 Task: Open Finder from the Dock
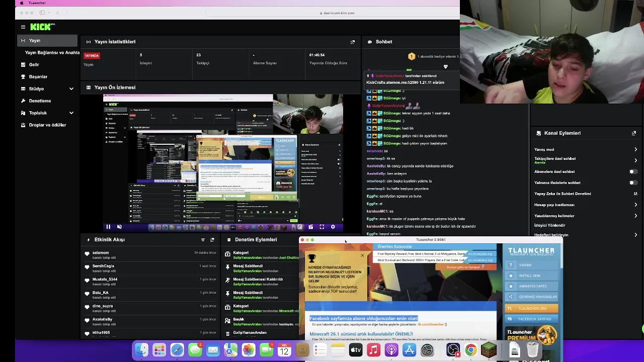click(141, 350)
